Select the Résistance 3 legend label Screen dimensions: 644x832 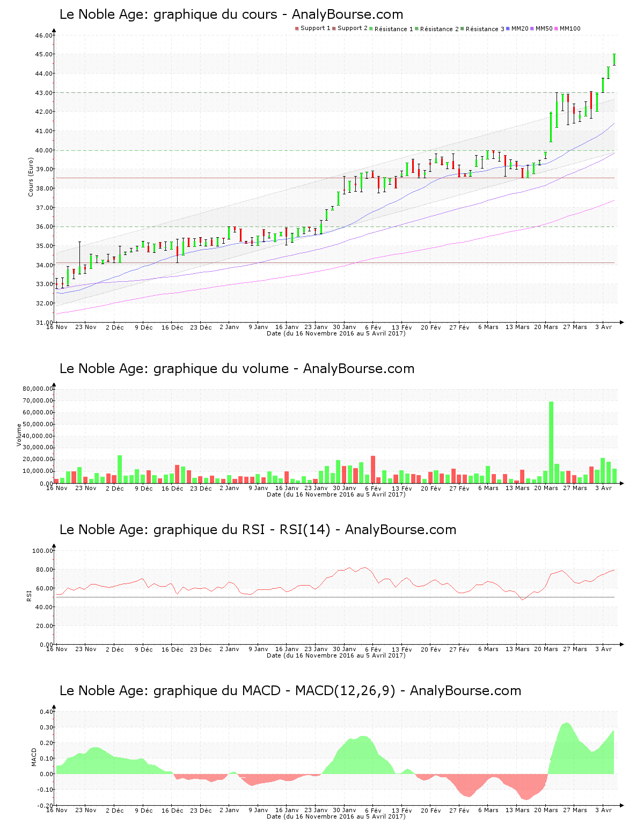click(485, 29)
